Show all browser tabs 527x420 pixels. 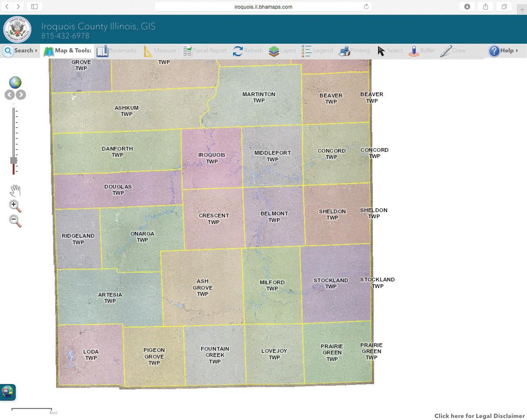(x=504, y=7)
